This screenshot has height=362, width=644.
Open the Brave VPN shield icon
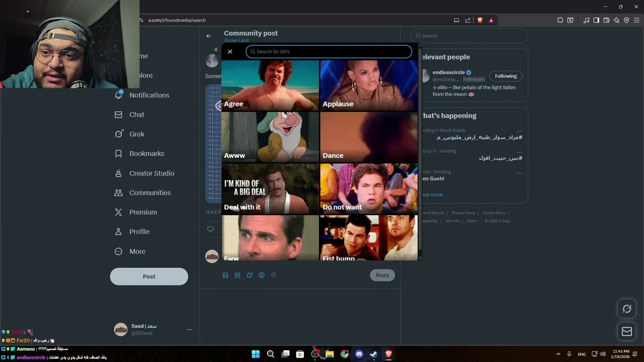click(626, 20)
